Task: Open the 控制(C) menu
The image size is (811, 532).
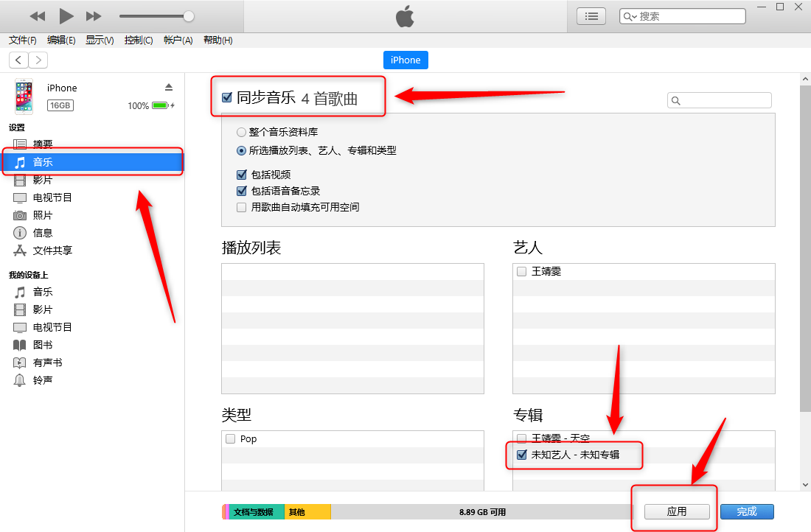Action: click(x=139, y=41)
